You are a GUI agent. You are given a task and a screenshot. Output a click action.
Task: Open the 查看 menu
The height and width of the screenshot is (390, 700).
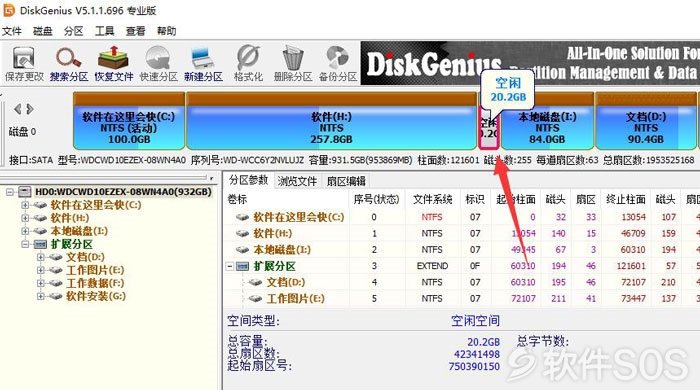coord(135,31)
